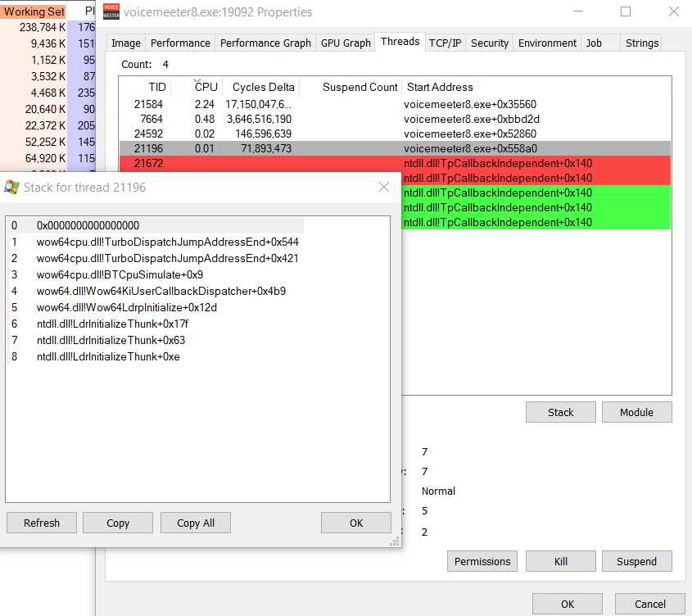Select stack frame 3 BTCpuSimulate
The height and width of the screenshot is (616, 692).
(x=120, y=274)
